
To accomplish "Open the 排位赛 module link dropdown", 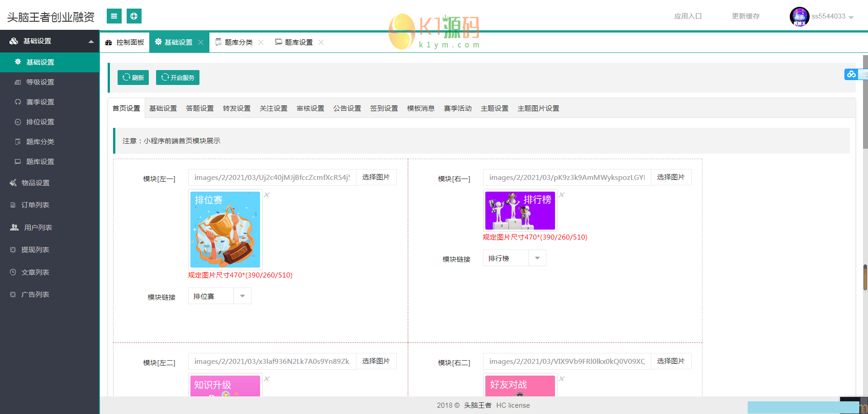I will point(242,296).
